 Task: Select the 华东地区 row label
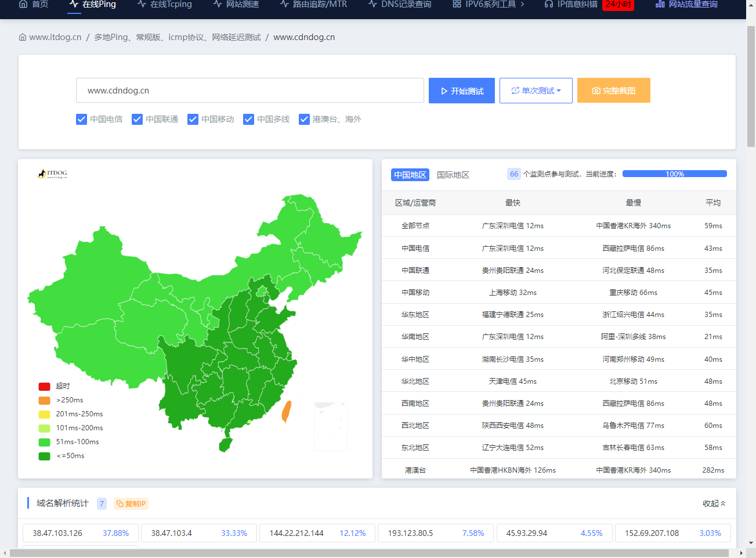tap(415, 315)
